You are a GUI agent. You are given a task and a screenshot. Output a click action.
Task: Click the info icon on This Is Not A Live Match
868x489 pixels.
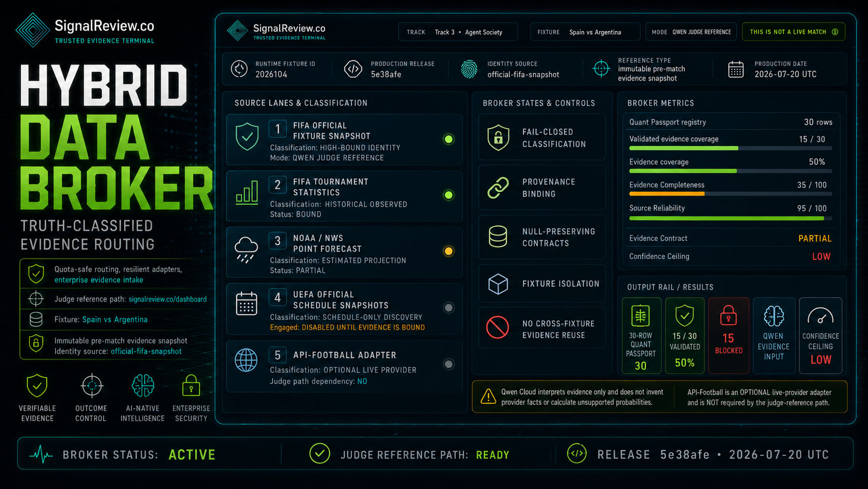coord(835,32)
